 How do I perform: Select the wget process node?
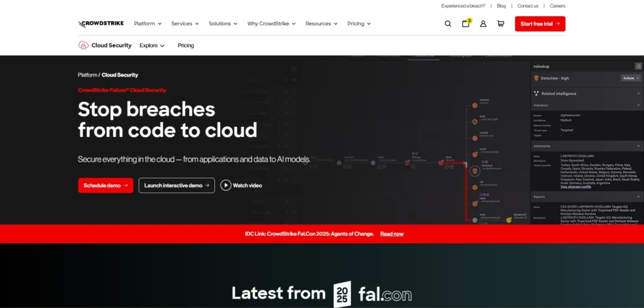coord(475,204)
